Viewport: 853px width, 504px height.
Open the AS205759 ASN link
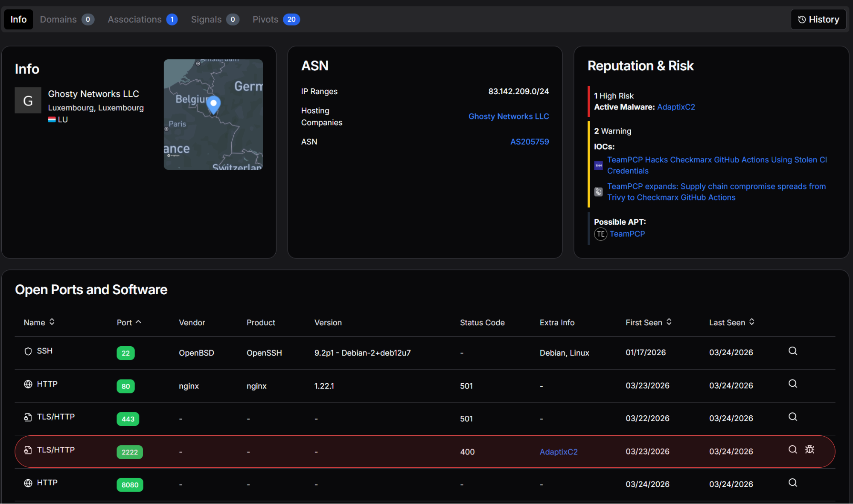click(529, 142)
